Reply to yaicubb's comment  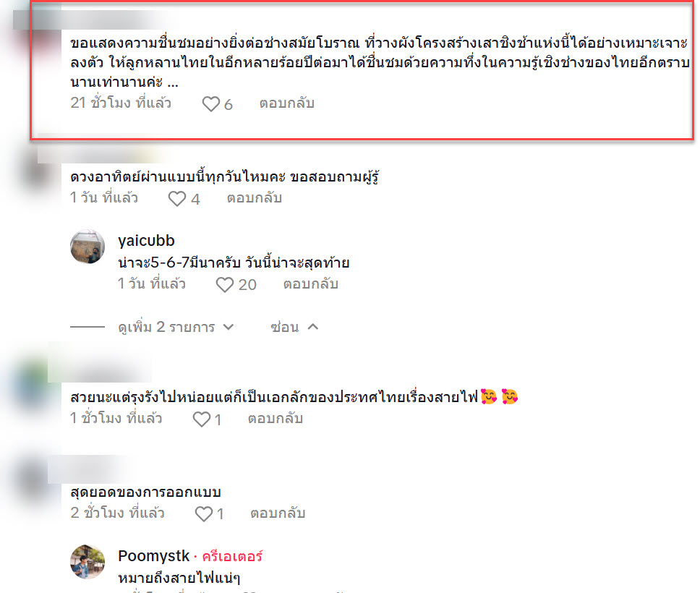pyautogui.click(x=311, y=284)
